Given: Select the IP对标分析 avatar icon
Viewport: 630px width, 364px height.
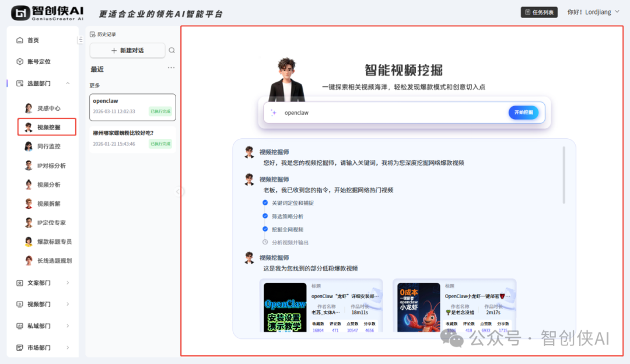Looking at the screenshot, I should tap(29, 165).
